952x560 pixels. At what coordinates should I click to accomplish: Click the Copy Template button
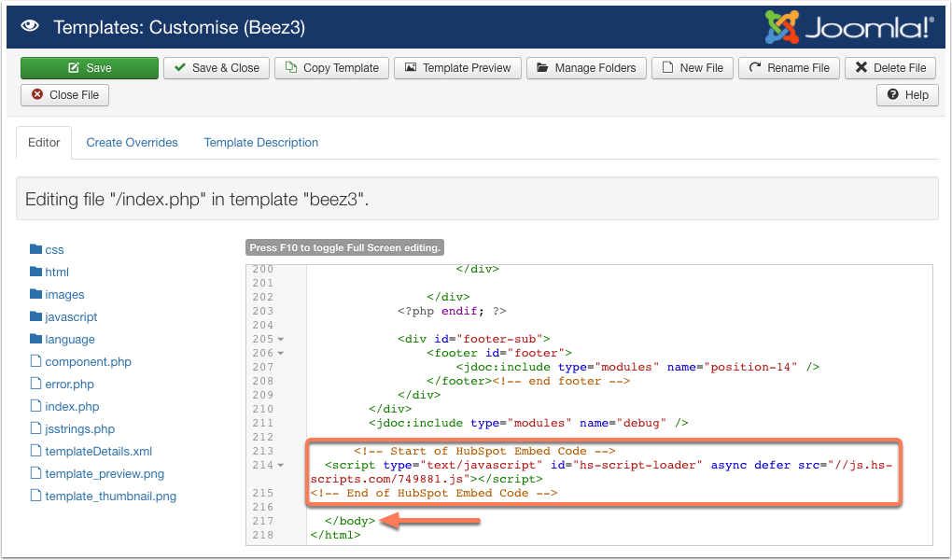[x=332, y=68]
